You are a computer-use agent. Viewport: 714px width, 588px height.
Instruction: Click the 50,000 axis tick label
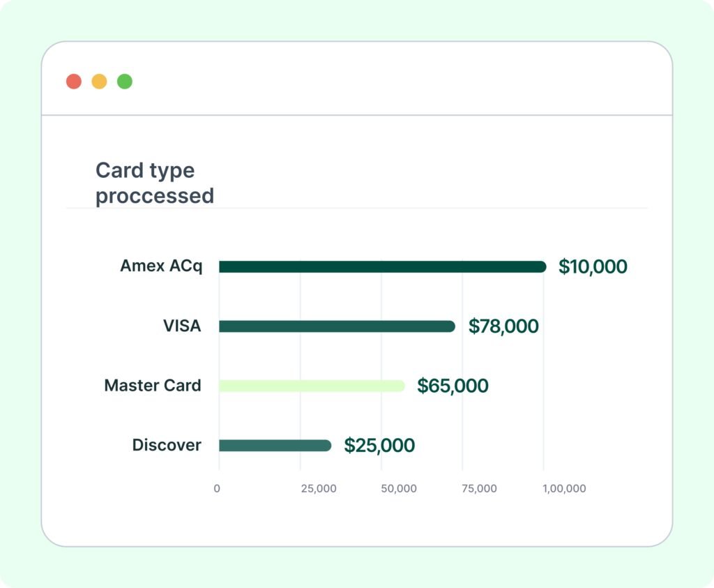pyautogui.click(x=399, y=489)
